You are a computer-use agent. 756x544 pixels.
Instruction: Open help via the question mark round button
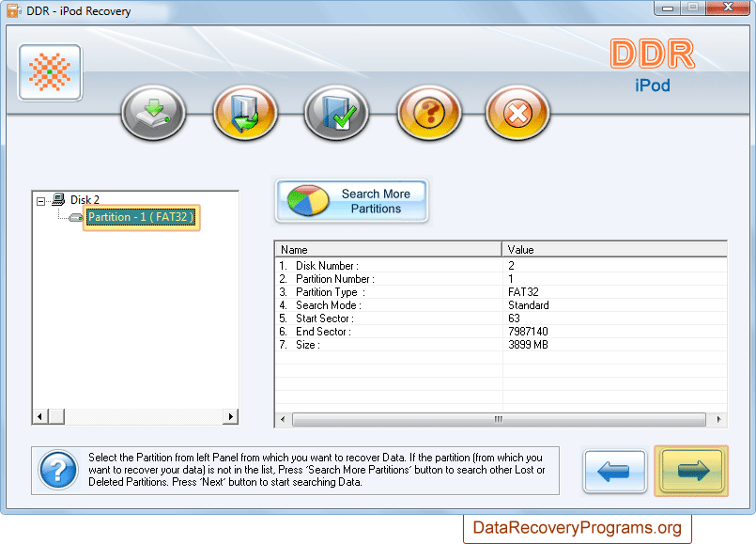coord(429,114)
